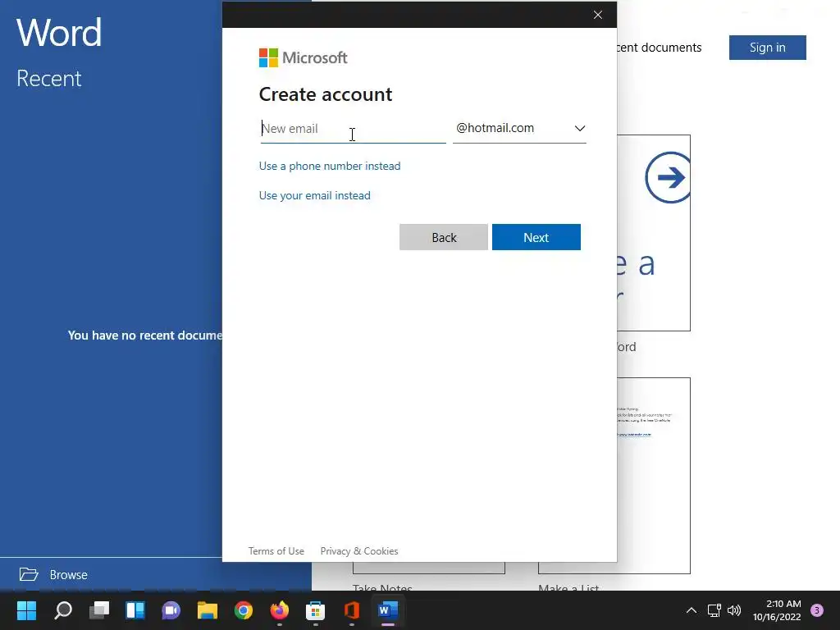Open Task View on the taskbar
840x630 pixels.
click(99, 610)
